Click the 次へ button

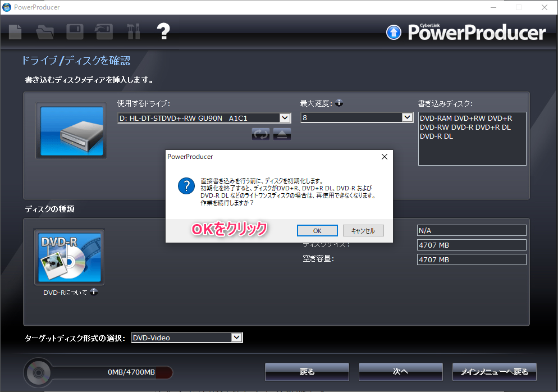(401, 372)
